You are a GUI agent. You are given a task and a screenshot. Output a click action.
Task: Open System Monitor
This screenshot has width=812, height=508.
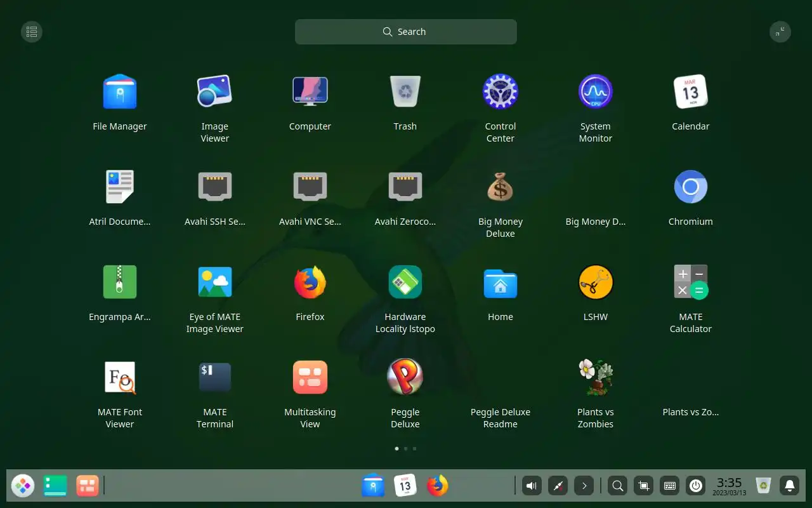[x=596, y=91]
